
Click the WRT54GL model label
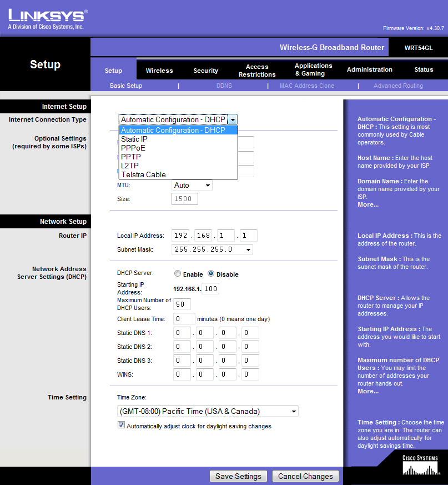click(x=419, y=48)
